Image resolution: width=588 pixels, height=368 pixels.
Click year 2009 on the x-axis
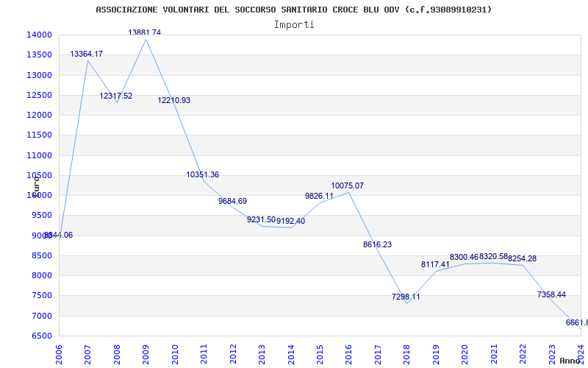[x=146, y=353]
